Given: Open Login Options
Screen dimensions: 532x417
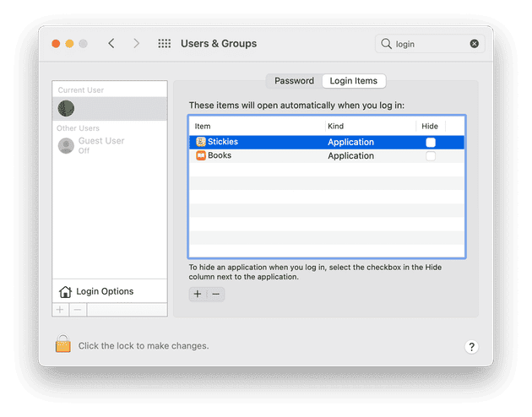Looking at the screenshot, I should click(x=110, y=291).
